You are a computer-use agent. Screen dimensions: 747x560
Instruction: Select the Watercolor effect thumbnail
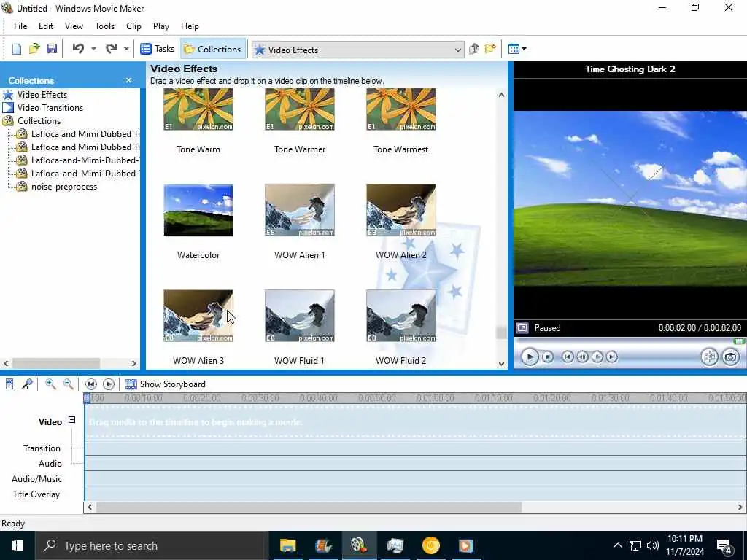pos(198,210)
